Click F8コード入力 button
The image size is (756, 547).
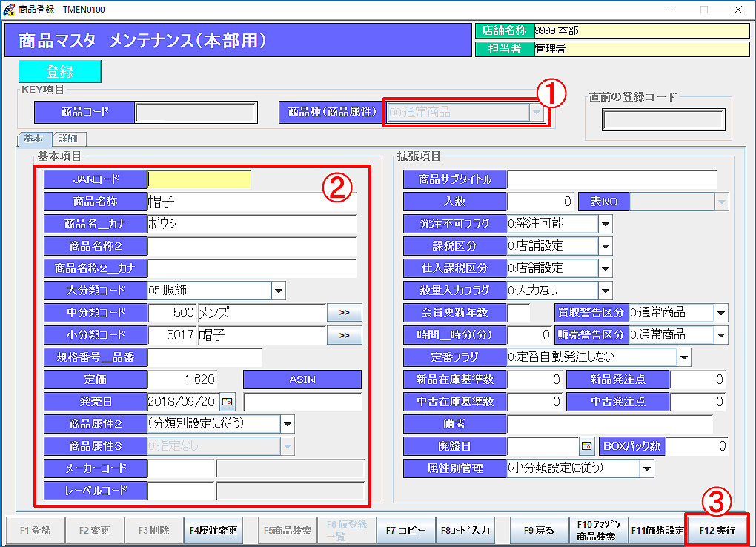(465, 531)
